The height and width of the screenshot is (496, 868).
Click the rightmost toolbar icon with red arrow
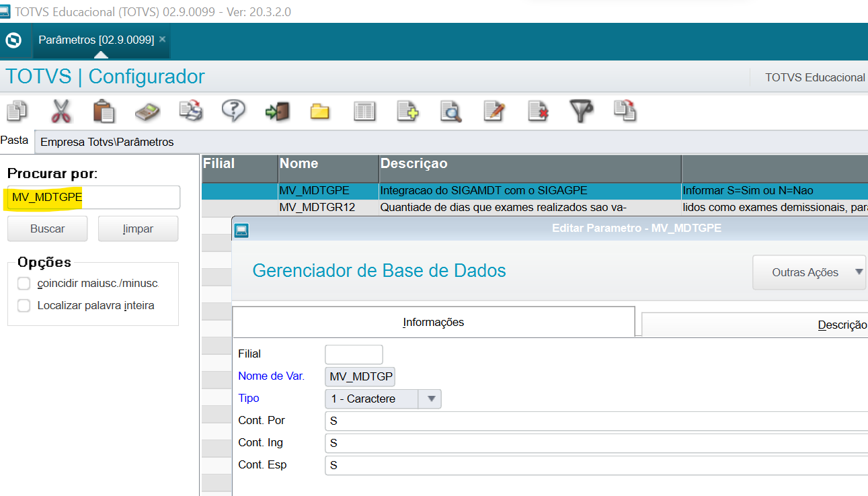pyautogui.click(x=625, y=111)
